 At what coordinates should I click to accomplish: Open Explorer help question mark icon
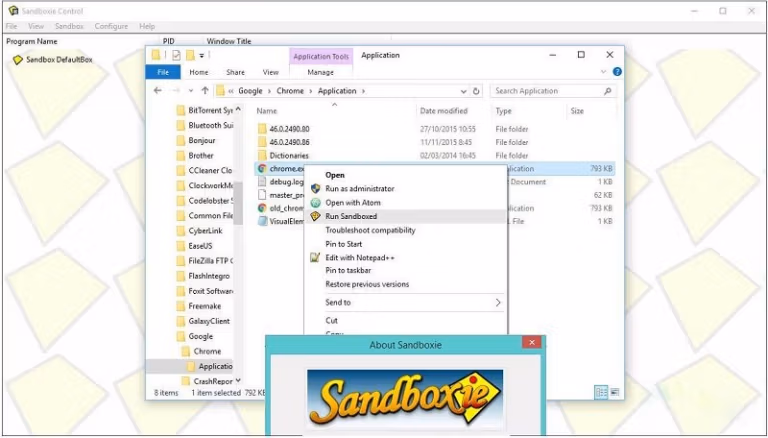pyautogui.click(x=617, y=72)
